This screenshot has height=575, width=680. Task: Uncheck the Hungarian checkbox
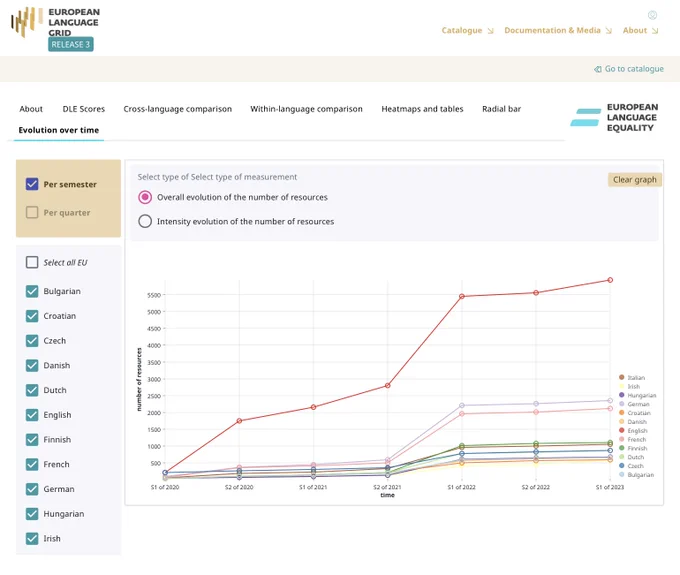click(32, 514)
